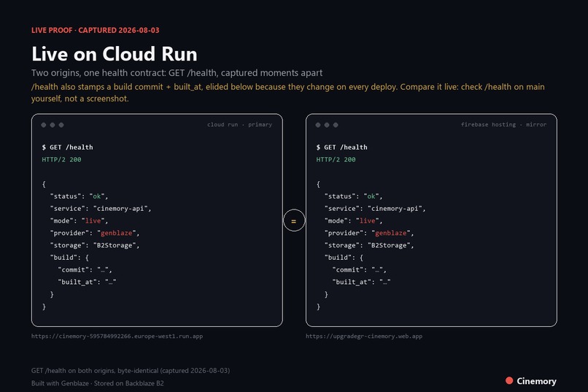Viewport: 588px width, 392px height.
Task: Click the 'firebase hosting · mirror' panel label
Action: point(503,125)
